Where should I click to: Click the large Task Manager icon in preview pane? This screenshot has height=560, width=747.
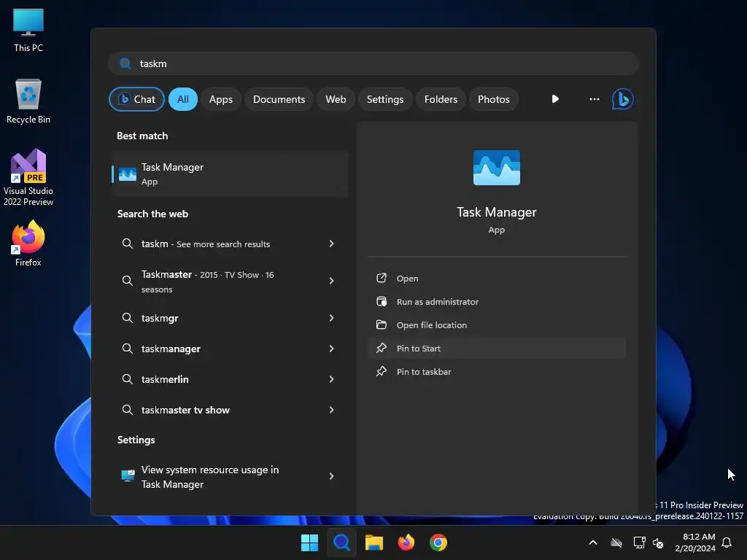pos(496,168)
